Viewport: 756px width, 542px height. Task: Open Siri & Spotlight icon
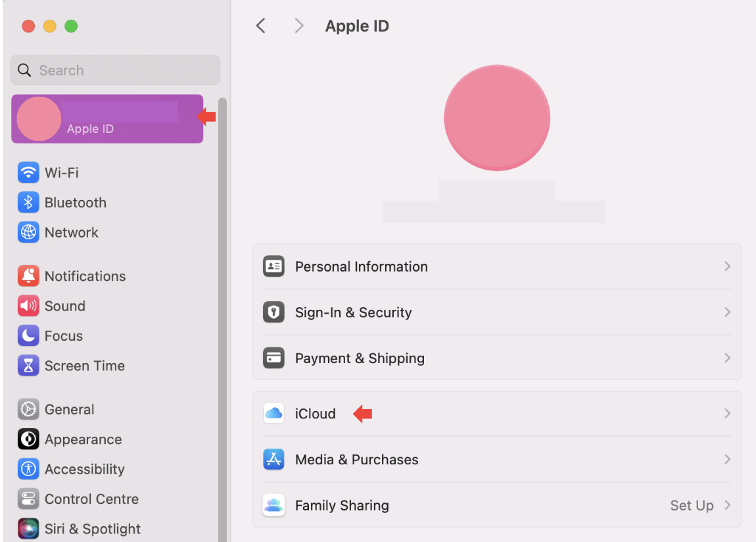pyautogui.click(x=28, y=528)
